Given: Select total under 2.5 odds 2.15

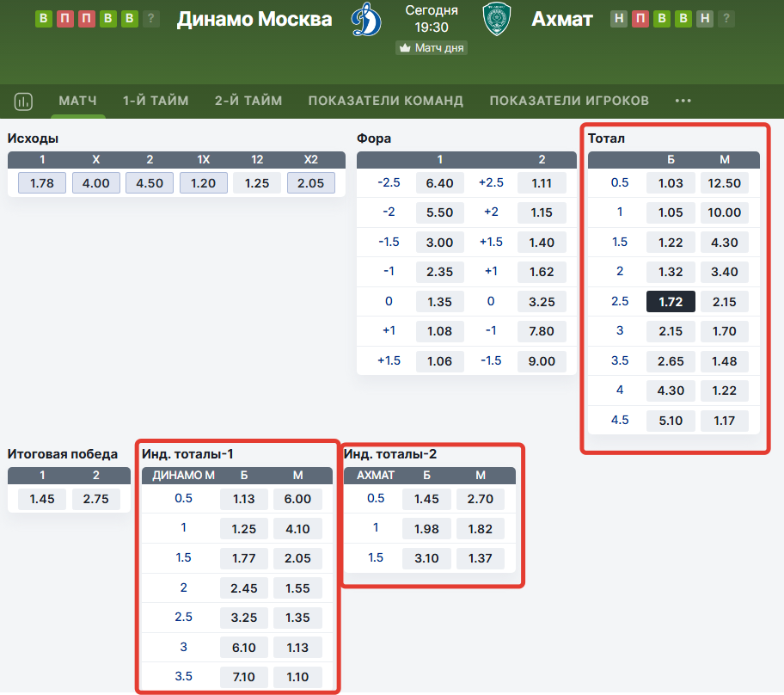Looking at the screenshot, I should coord(725,302).
